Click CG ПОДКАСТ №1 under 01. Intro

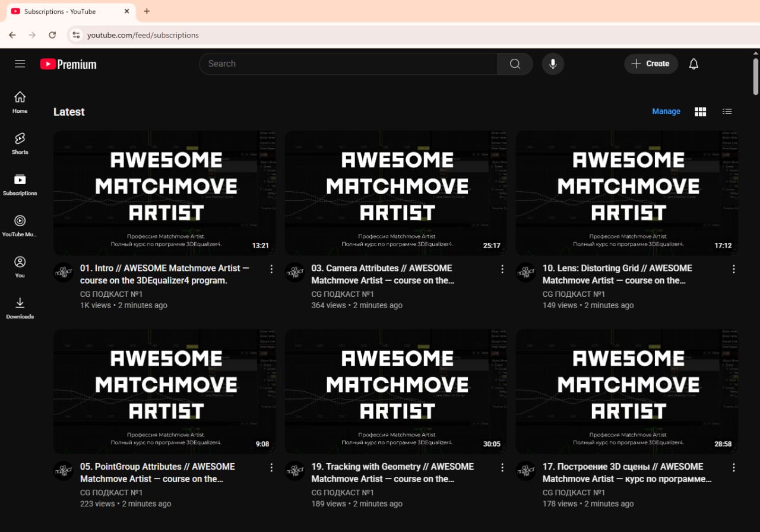pos(112,294)
